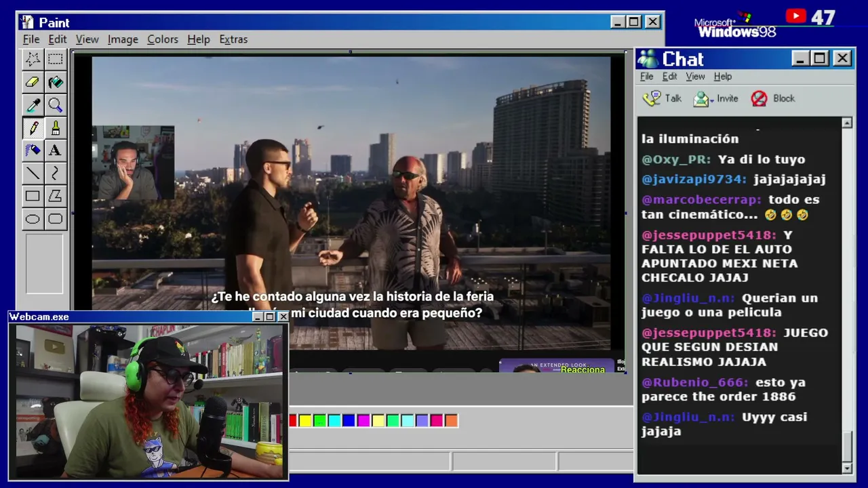This screenshot has height=488, width=868.
Task: Click the Chat scrollbar up arrow
Action: coord(847,123)
